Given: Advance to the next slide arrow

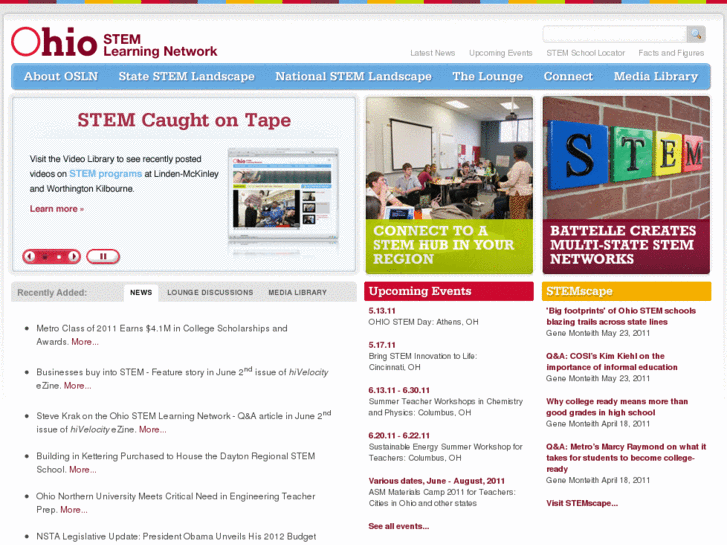Looking at the screenshot, I should click(x=73, y=256).
